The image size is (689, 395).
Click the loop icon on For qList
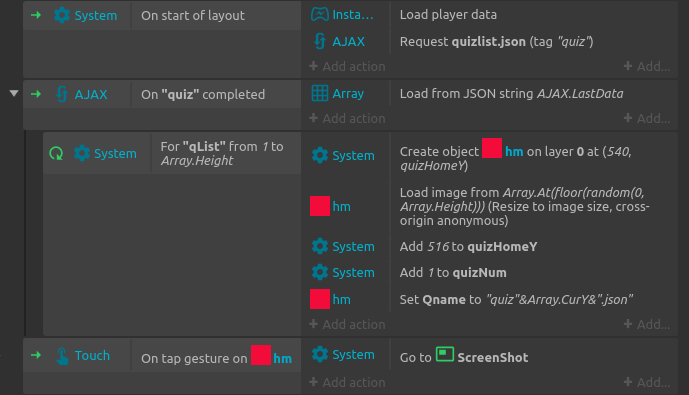56,153
